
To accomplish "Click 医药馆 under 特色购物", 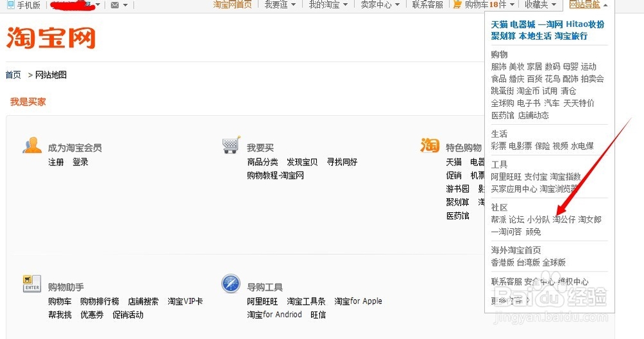I will [x=457, y=215].
